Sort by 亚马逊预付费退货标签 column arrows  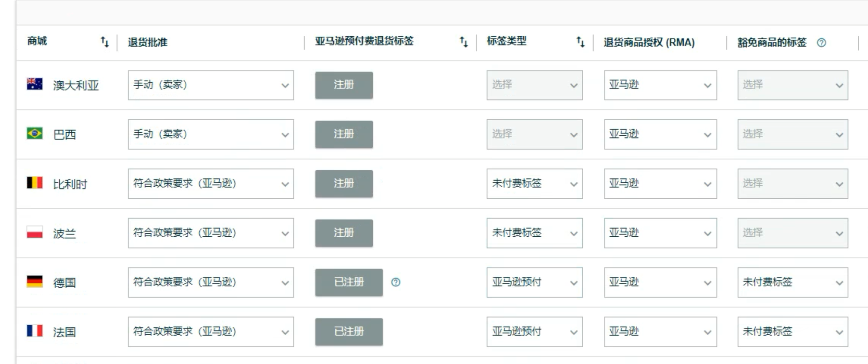[464, 42]
